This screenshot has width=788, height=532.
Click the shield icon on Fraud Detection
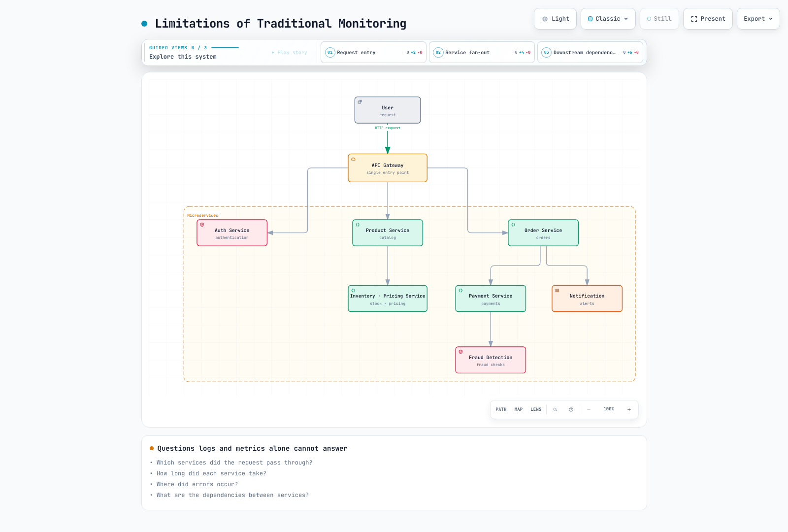(x=460, y=352)
